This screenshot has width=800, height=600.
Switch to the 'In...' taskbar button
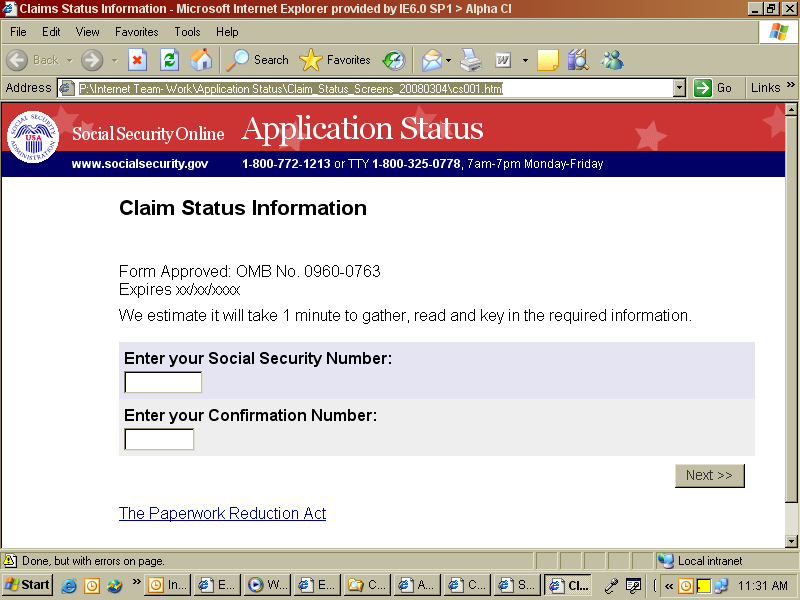pos(168,585)
